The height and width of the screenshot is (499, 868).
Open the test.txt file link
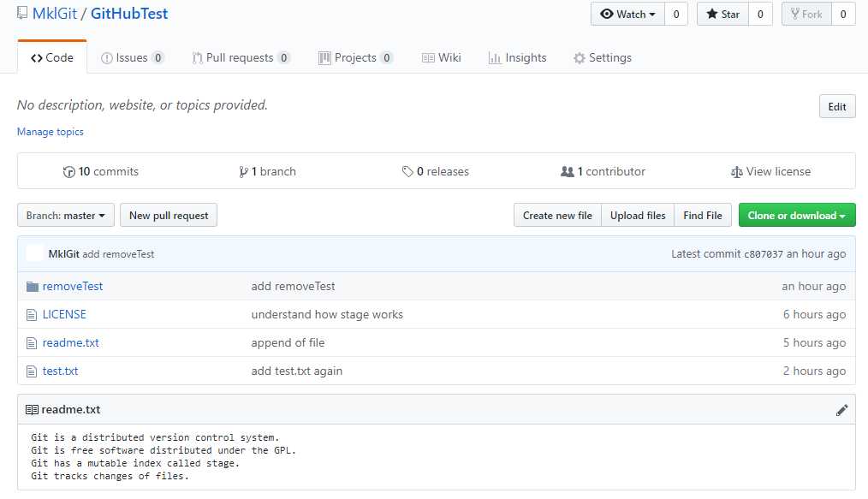[60, 371]
